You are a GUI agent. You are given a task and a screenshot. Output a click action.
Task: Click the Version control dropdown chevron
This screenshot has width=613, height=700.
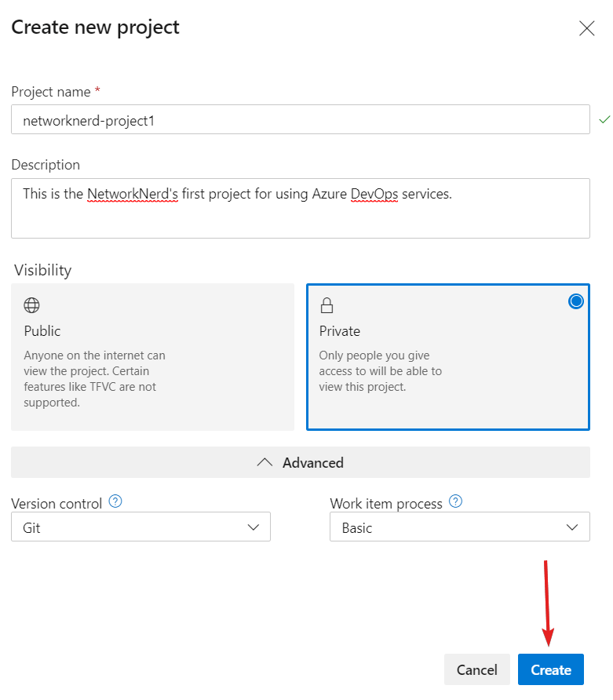pyautogui.click(x=254, y=527)
